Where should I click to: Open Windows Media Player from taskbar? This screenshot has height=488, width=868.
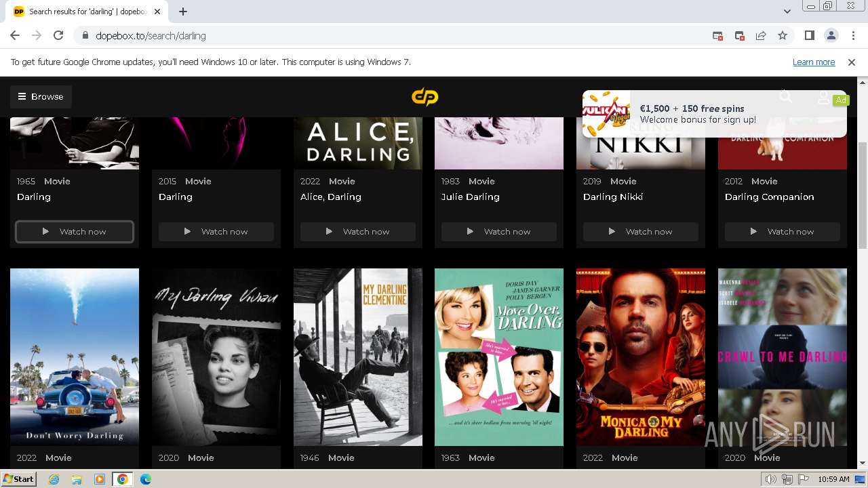click(x=100, y=479)
